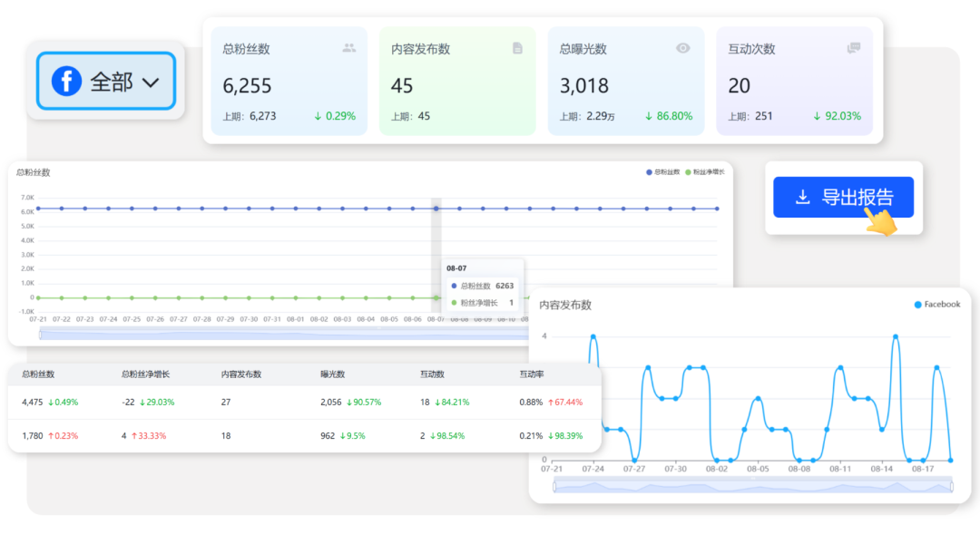Expand the 全部 platform dropdown chevron
The height and width of the screenshot is (544, 980).
151,83
